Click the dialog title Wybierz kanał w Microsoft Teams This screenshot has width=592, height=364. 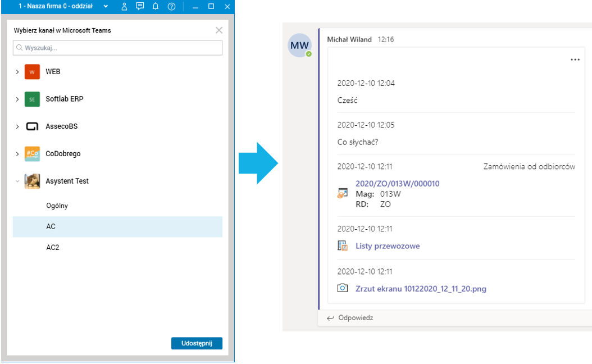click(x=62, y=30)
